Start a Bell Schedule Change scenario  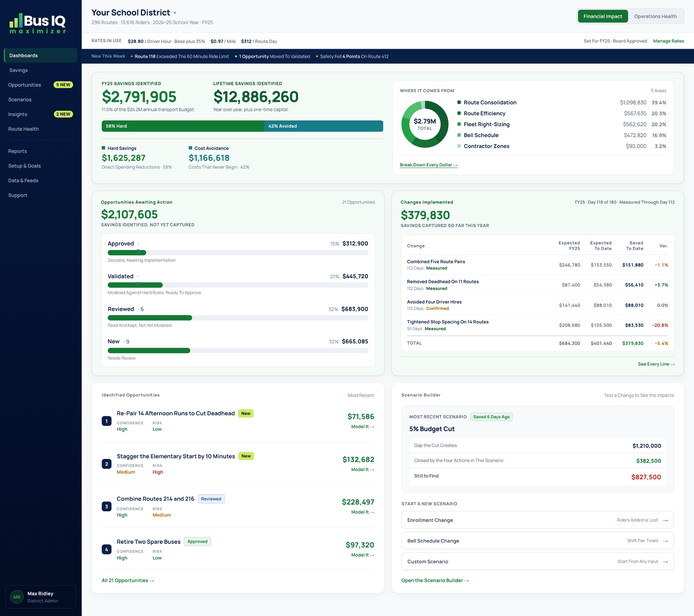tap(538, 541)
